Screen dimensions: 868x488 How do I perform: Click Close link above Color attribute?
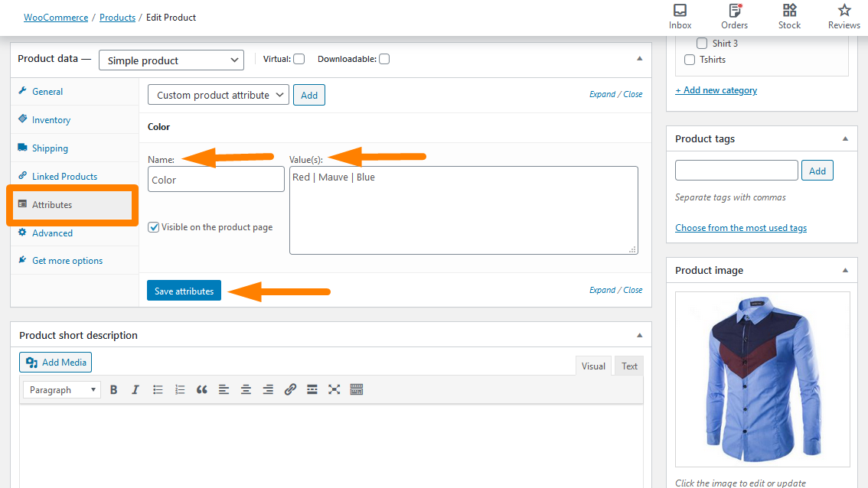pyautogui.click(x=633, y=94)
